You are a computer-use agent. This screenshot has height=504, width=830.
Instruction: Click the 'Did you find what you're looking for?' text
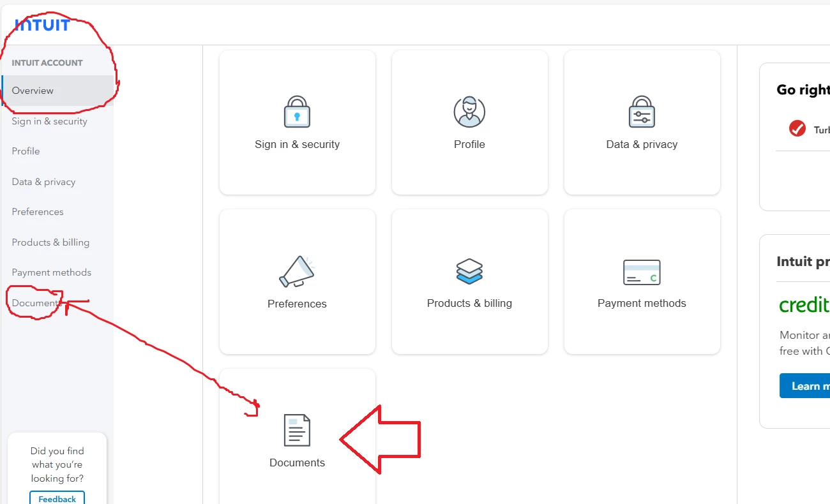(x=57, y=464)
